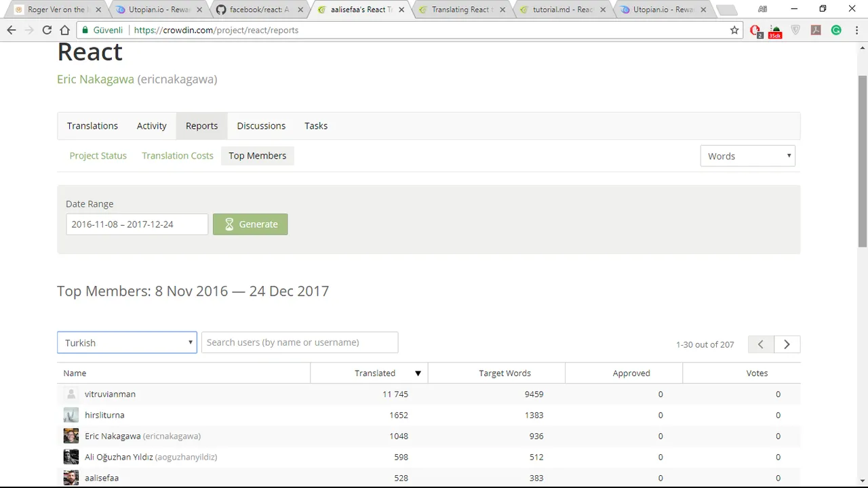
Task: Open hirsliturna's profile link
Action: coord(104,415)
